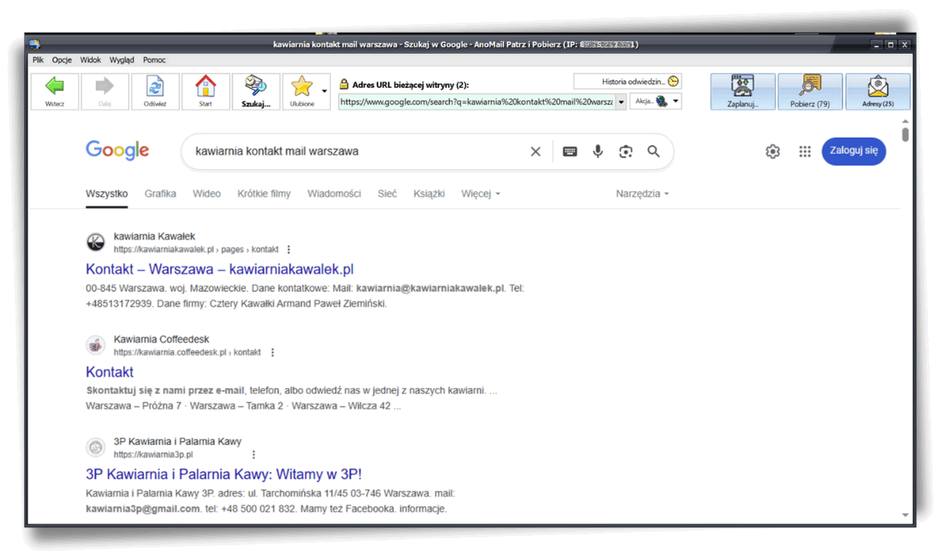The height and width of the screenshot is (560, 935).
Task: Click the https://kawiarnia3p.pl URL text
Action: pyautogui.click(x=153, y=455)
